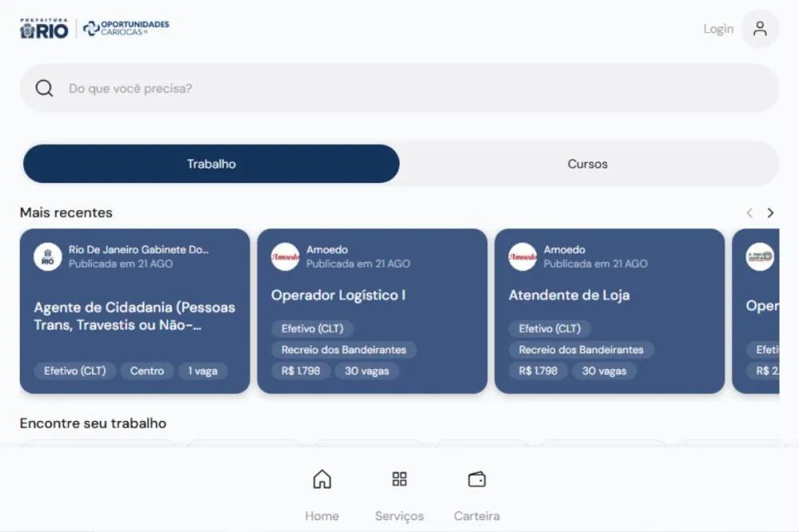Screen dimensions: 799x532
Task: Click Amoedo logo on Atendente de Loja card
Action: click(523, 257)
